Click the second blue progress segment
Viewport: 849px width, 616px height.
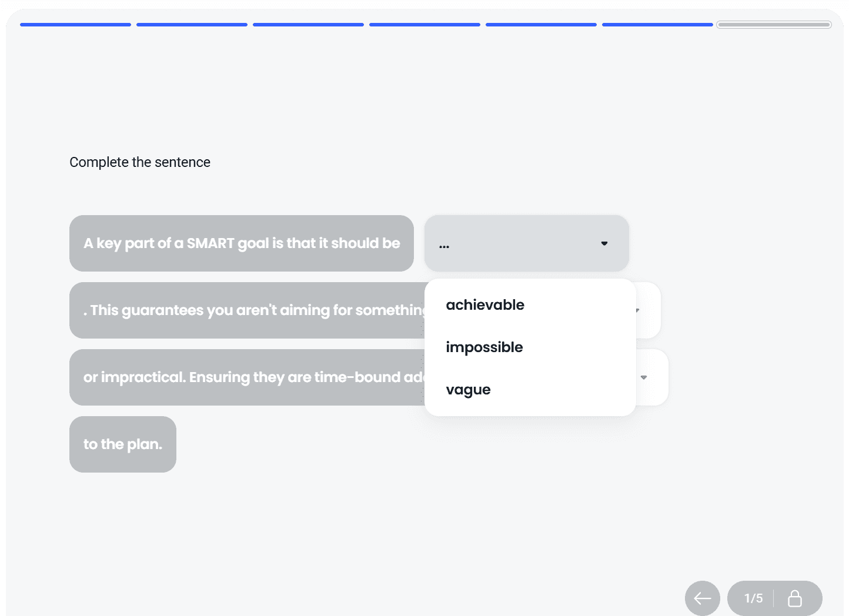pos(192,25)
